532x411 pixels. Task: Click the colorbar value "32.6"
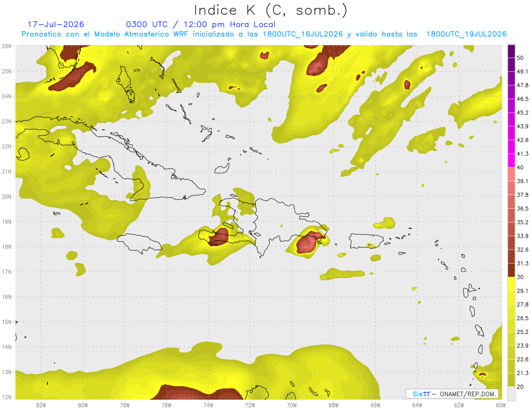(523, 250)
